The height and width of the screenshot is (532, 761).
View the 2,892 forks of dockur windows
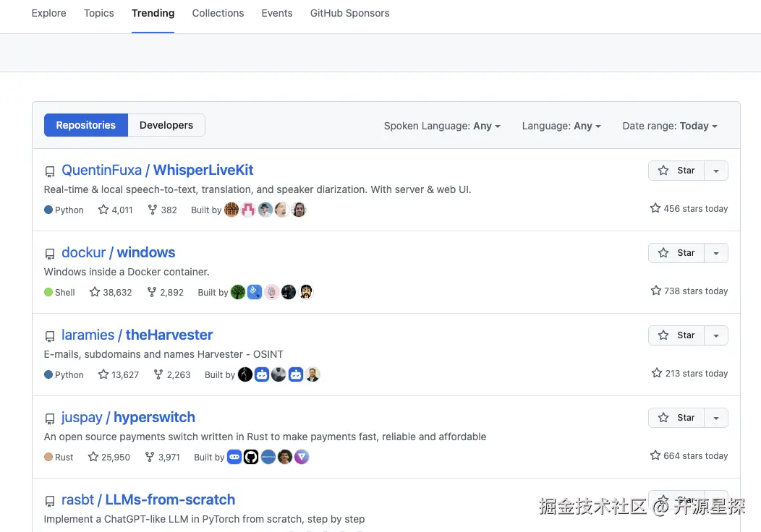[165, 293]
